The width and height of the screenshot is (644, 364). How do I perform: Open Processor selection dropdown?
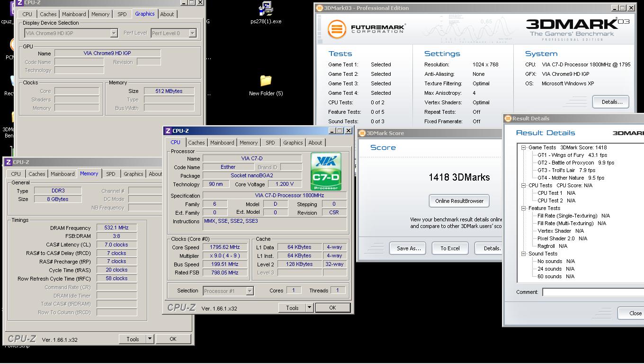[x=250, y=291]
